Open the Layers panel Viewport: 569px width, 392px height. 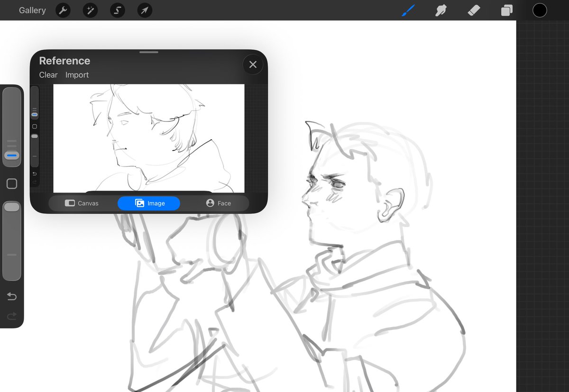(507, 10)
